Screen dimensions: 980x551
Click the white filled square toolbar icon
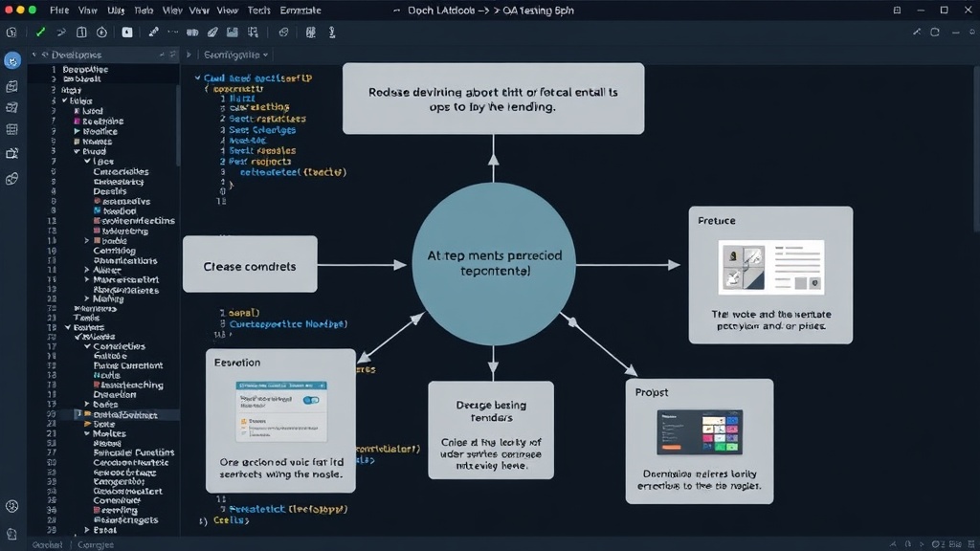[127, 32]
